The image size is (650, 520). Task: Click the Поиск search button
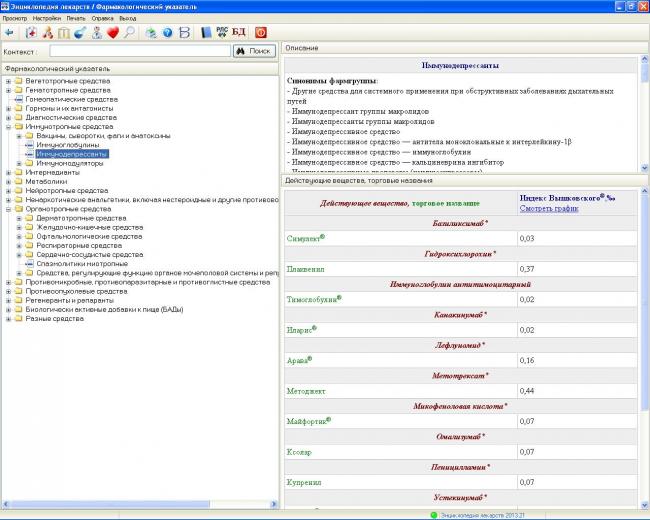tap(255, 51)
